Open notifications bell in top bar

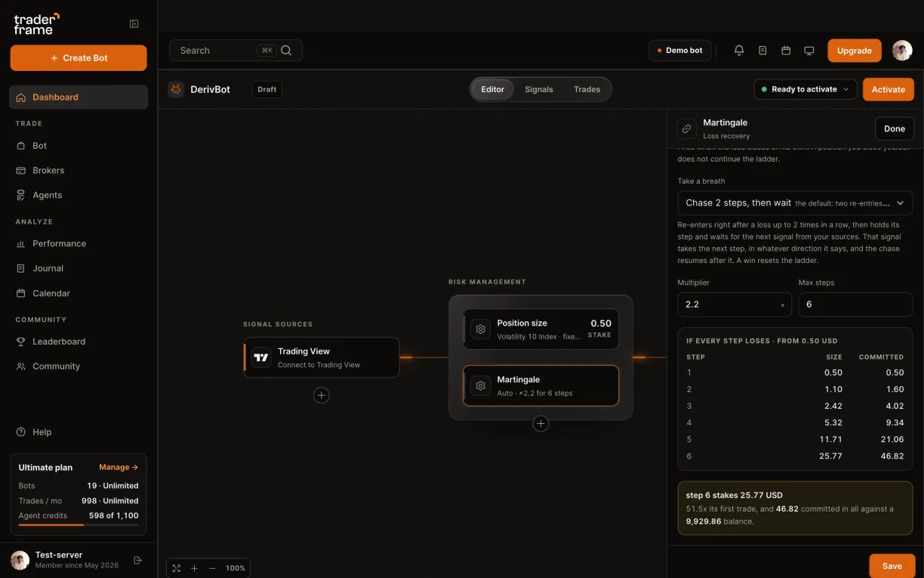click(x=739, y=51)
